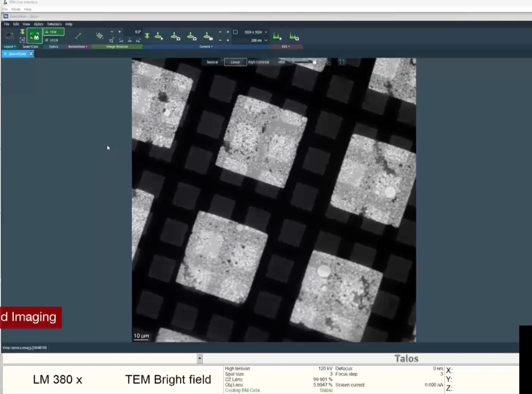This screenshot has width=532, height=394.
Task: Expand the Annotations group dropdown
Action: pos(78,46)
